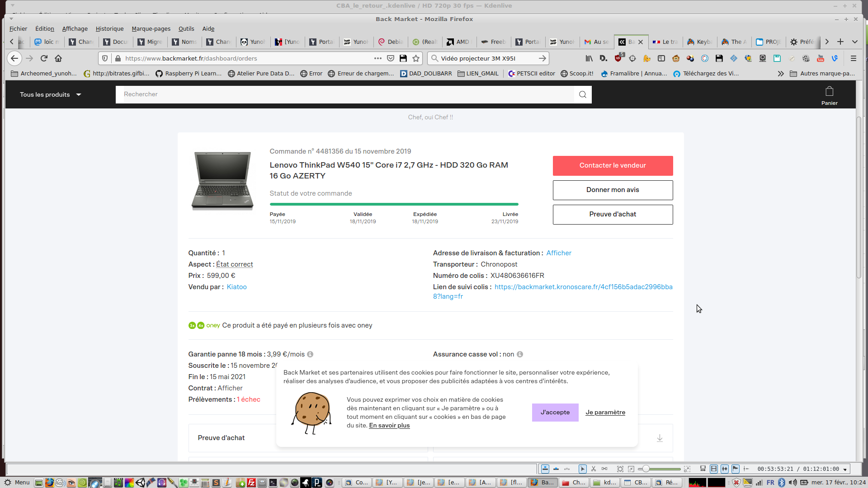Toggle Kdenlive selection tool in status bar
Screen dimensions: 868x488
pos(583,469)
